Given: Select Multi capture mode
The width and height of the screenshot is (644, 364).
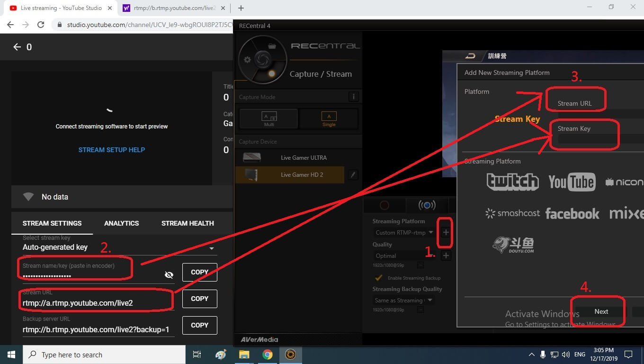Looking at the screenshot, I should coord(268,118).
